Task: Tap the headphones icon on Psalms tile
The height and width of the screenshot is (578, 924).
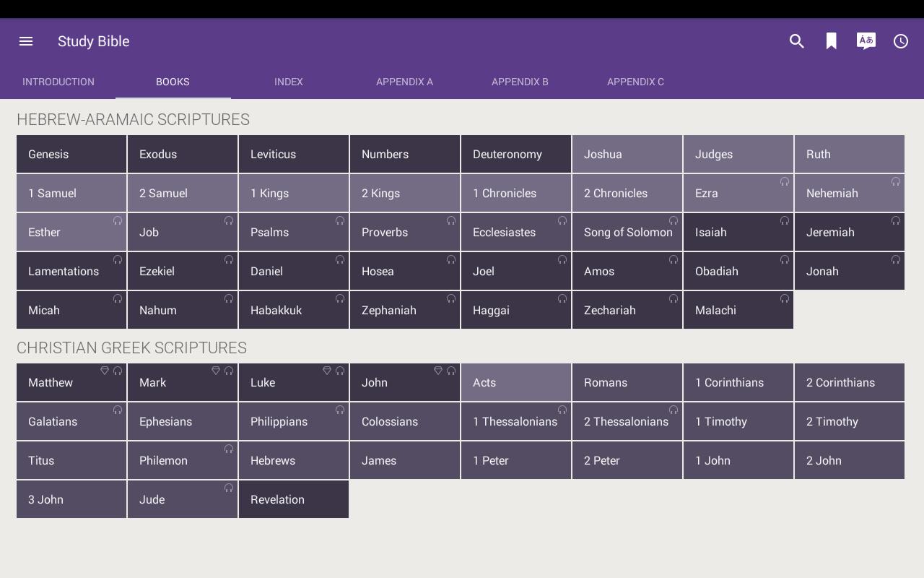Action: point(340,220)
